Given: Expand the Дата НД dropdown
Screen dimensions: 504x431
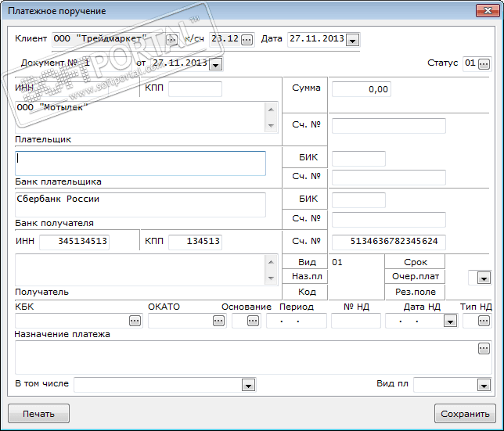Looking at the screenshot, I should pos(450,321).
